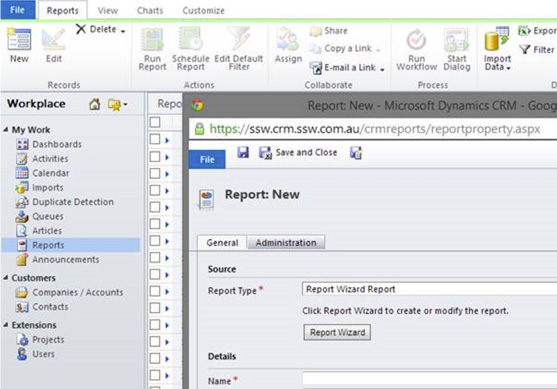Open File menu in Report window

tap(207, 160)
